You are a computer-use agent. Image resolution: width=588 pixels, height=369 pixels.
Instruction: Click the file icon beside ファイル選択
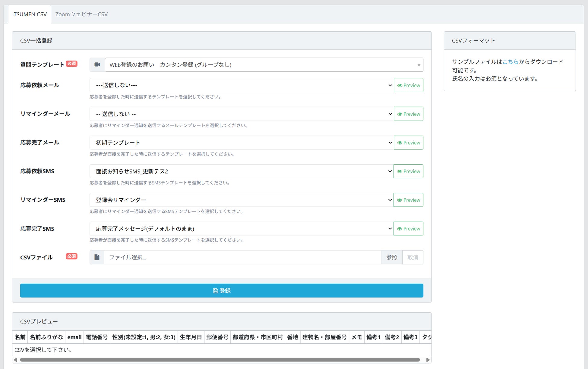click(97, 257)
